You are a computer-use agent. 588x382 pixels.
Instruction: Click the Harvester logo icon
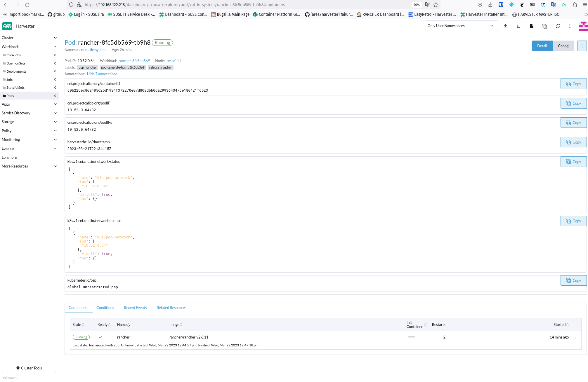pyautogui.click(x=7, y=26)
